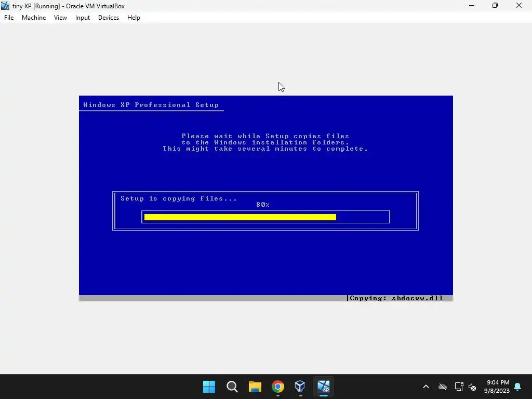
Task: Open taskbar Search
Action: tap(232, 387)
